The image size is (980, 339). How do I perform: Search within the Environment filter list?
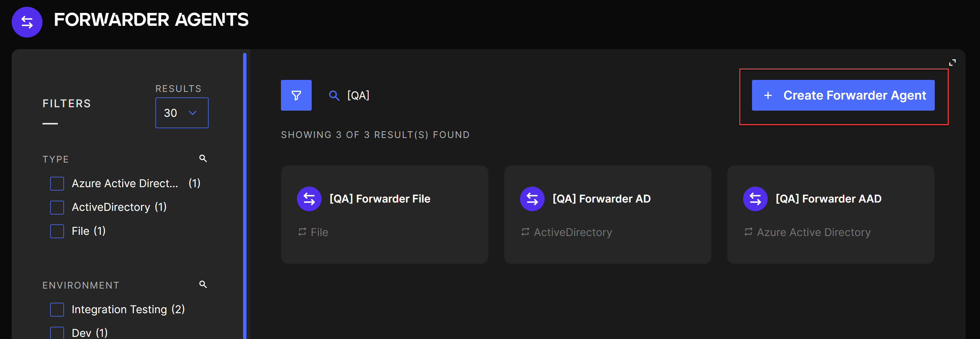pos(203,285)
